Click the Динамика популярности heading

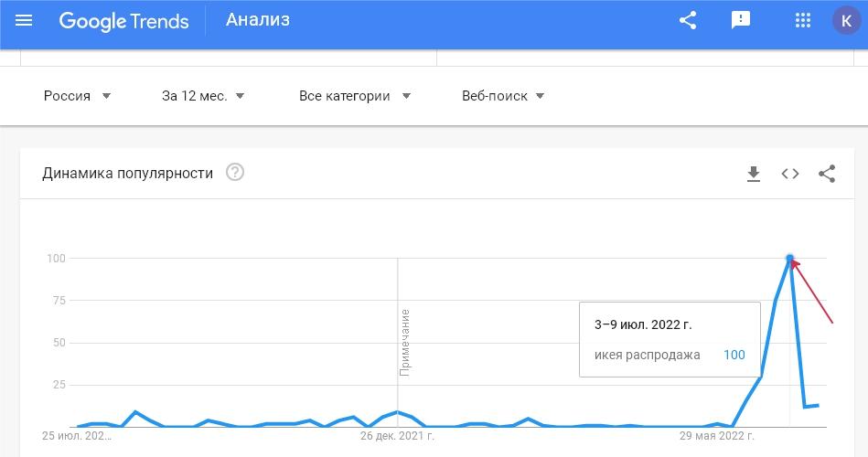click(127, 173)
